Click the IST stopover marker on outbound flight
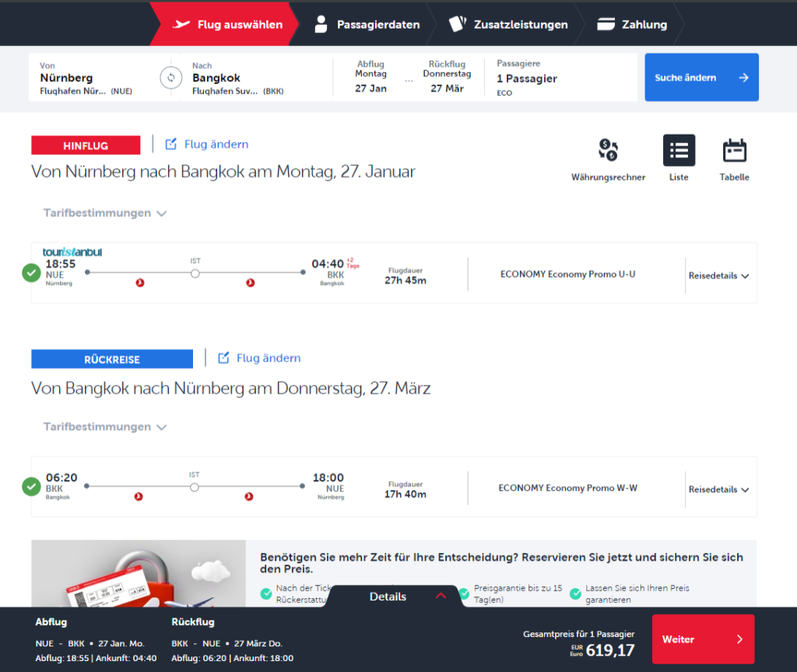797x672 pixels. tap(195, 273)
